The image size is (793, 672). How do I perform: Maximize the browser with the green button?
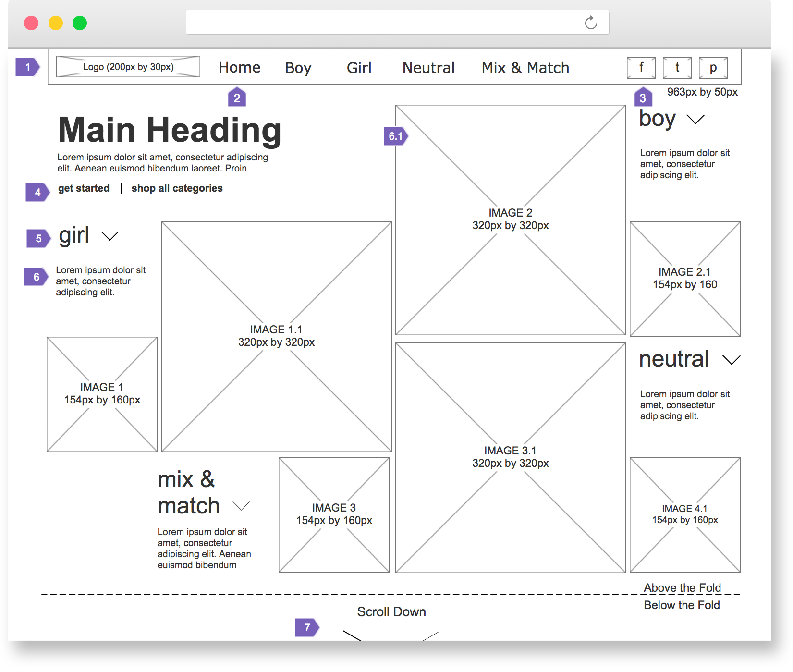click(80, 23)
